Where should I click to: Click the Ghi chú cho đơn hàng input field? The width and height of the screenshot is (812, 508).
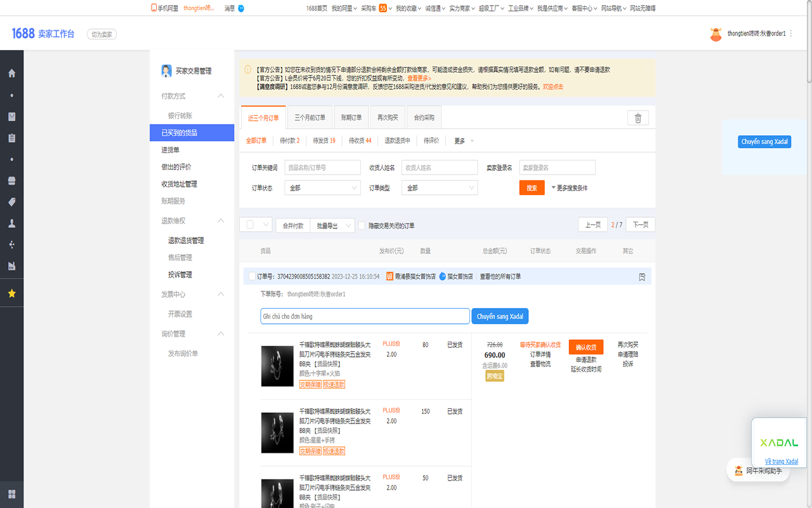pos(365,316)
